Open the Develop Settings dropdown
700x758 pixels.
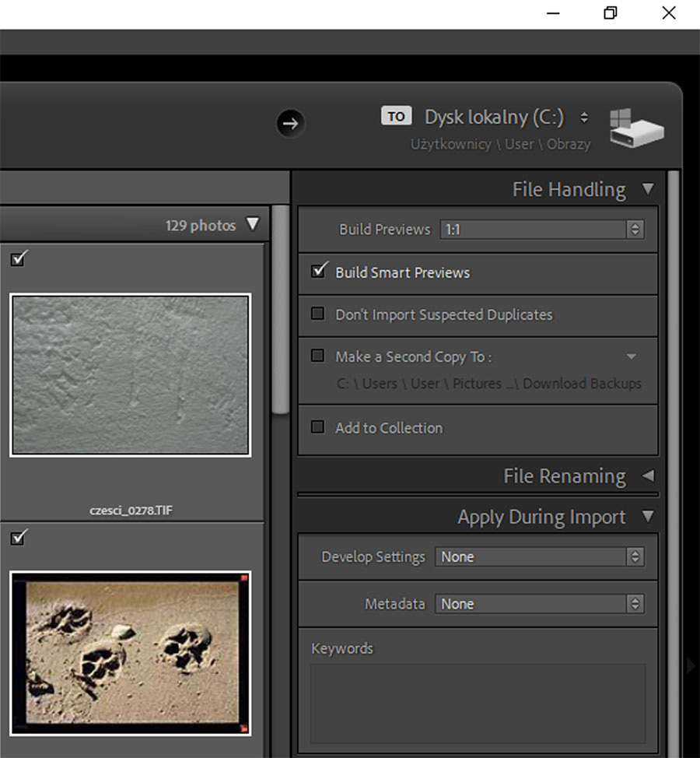(540, 557)
